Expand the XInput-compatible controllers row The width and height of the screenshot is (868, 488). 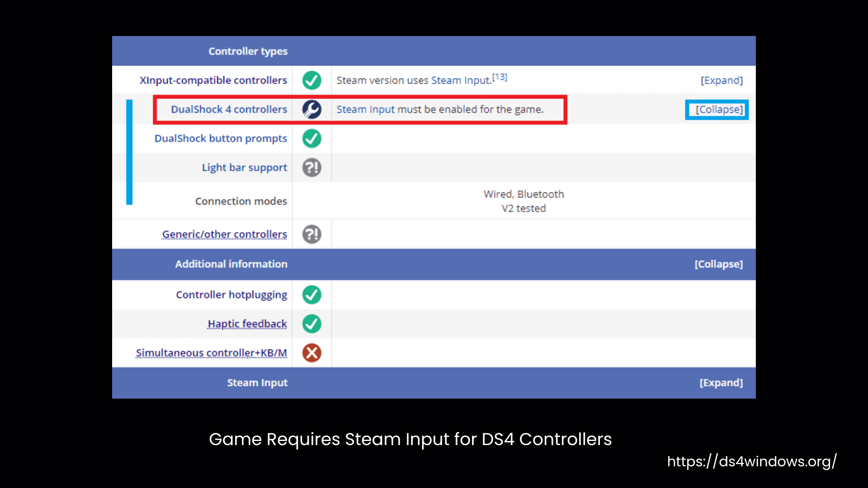(722, 80)
